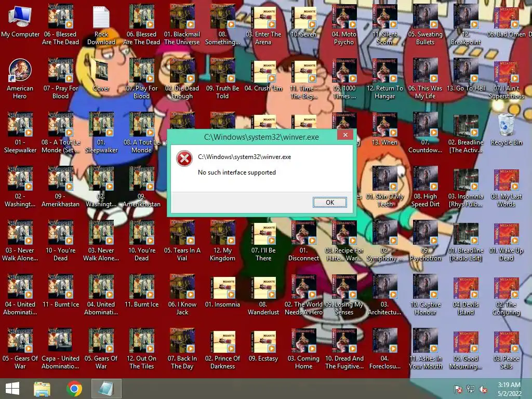Select the '07. I'll Be There' file
Image resolution: width=532 pixels, height=399 pixels.
pyautogui.click(x=263, y=241)
